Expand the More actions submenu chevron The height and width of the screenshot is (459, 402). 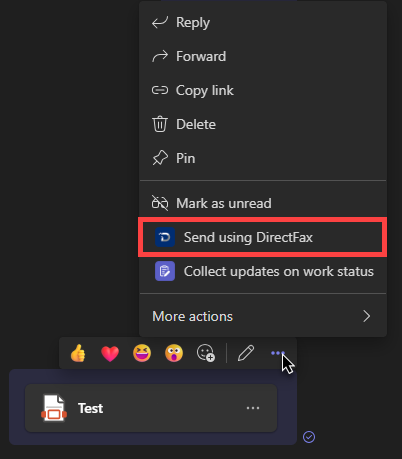tap(366, 316)
